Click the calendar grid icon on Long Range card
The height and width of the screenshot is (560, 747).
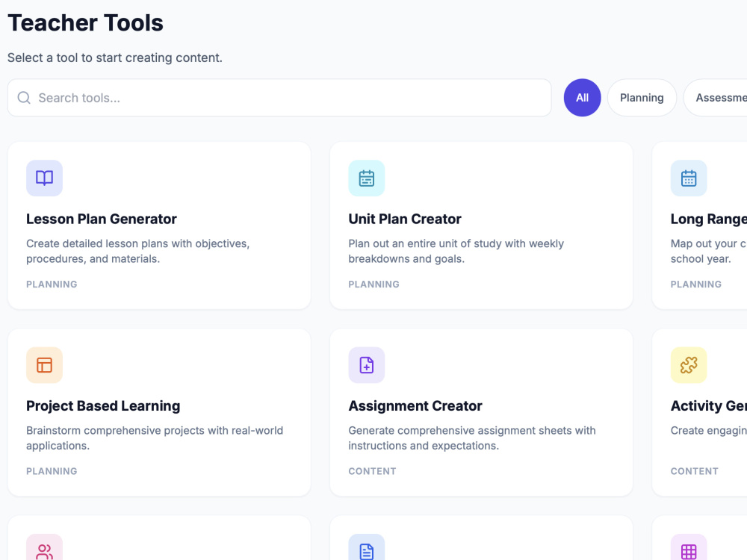click(x=689, y=178)
